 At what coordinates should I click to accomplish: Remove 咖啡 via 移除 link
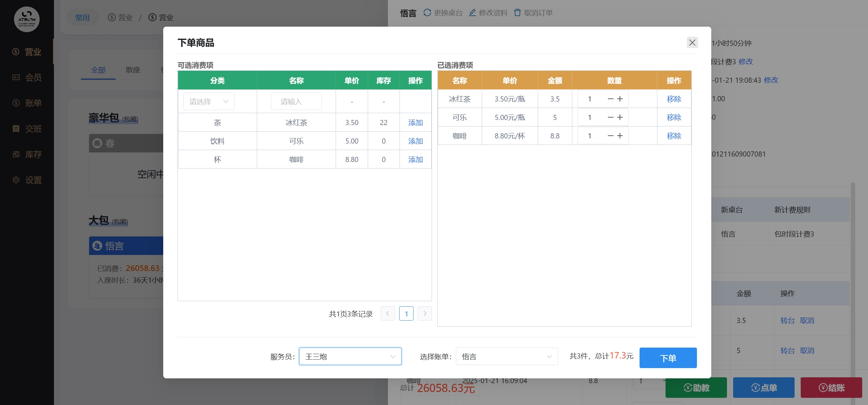pyautogui.click(x=674, y=136)
